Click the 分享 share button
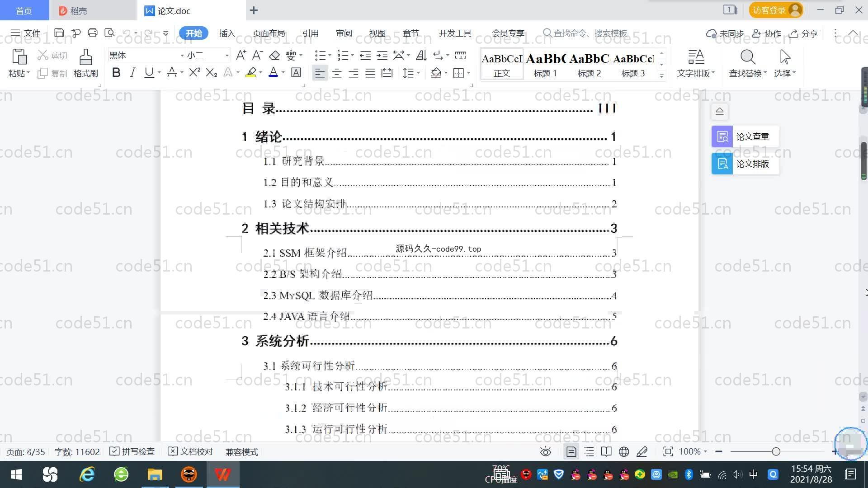The height and width of the screenshot is (488, 868). click(804, 33)
